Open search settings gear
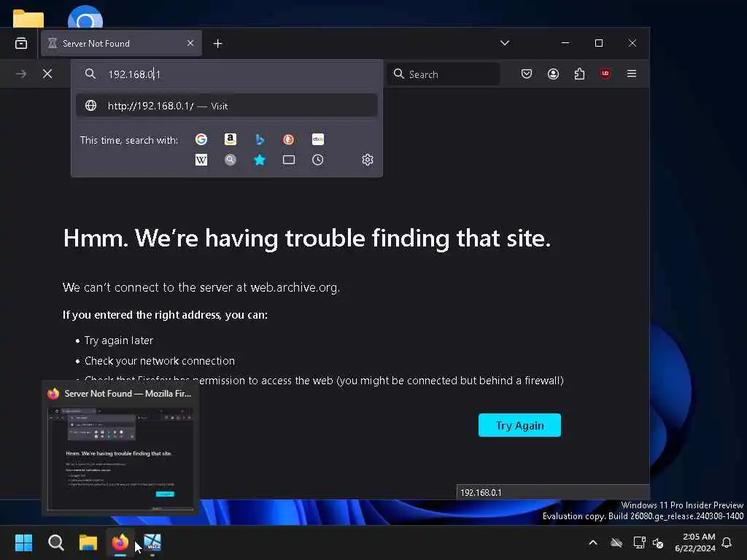 (368, 160)
